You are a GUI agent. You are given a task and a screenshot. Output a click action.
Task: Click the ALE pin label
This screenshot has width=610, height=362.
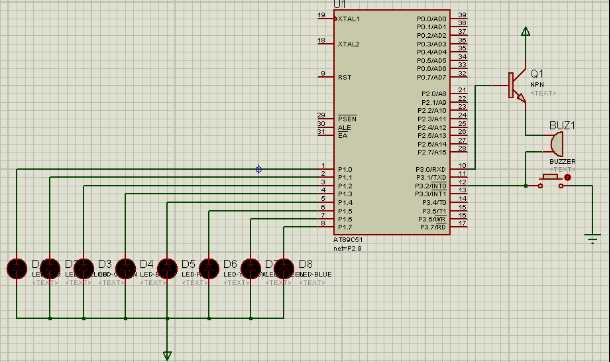click(x=345, y=128)
